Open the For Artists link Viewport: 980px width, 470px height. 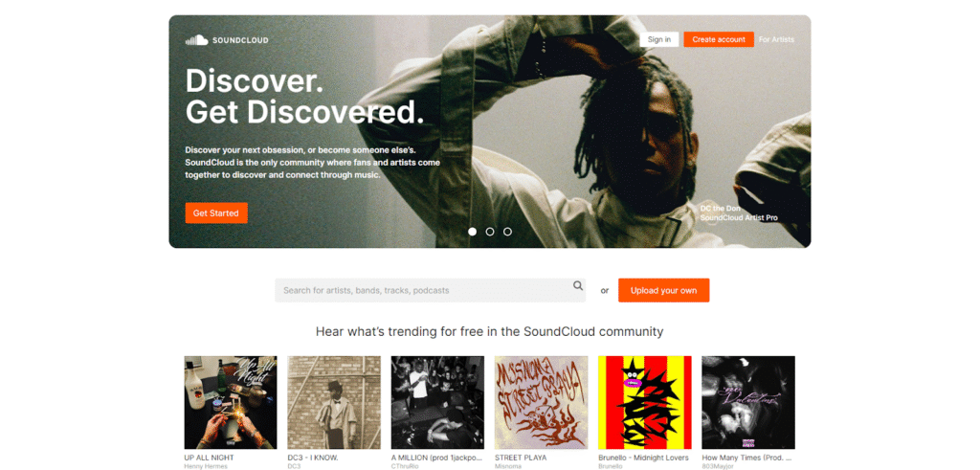[776, 39]
